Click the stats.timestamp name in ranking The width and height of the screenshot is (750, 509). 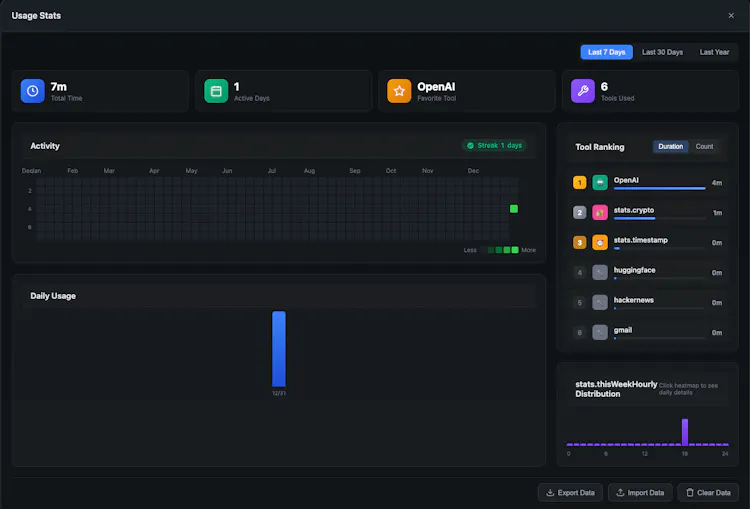(x=640, y=240)
